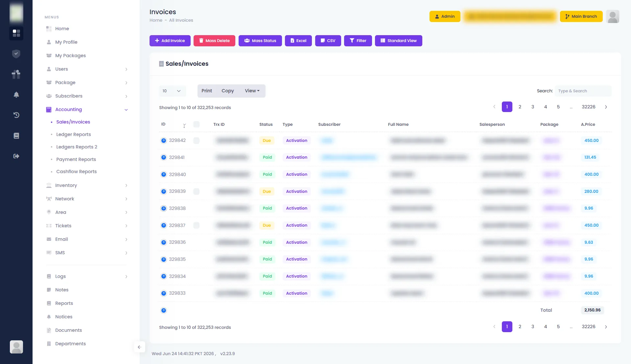Check the box for invoice 329837
The image size is (631, 364).
point(196,225)
